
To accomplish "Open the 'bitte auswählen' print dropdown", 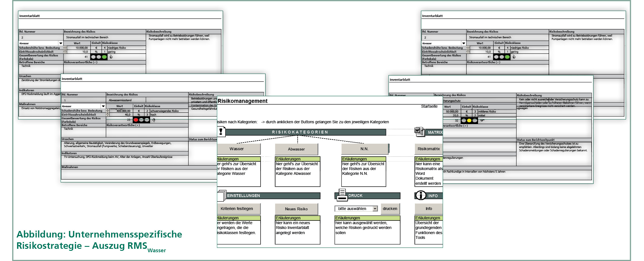I will tap(375, 209).
